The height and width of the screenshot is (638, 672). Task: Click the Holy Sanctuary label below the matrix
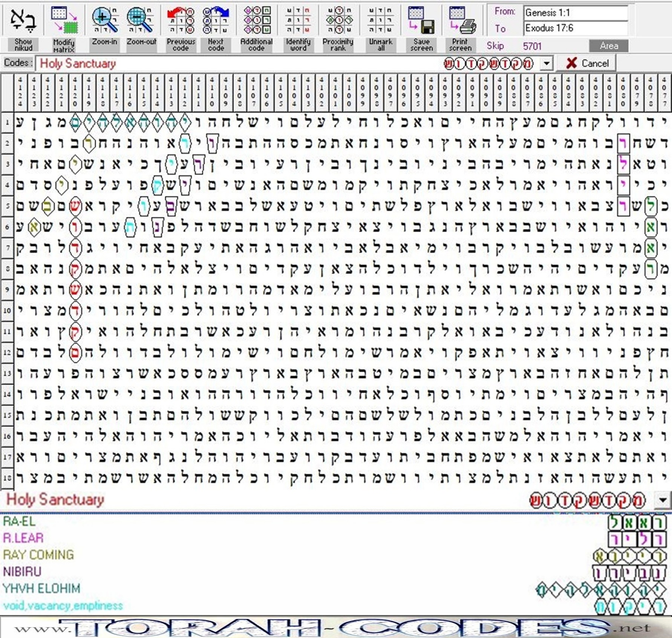[x=55, y=500]
